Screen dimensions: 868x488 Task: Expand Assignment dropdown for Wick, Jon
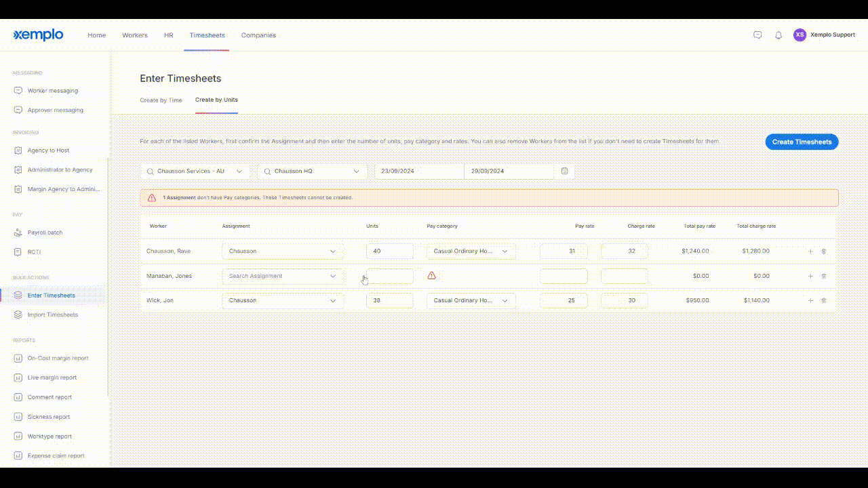click(283, 300)
